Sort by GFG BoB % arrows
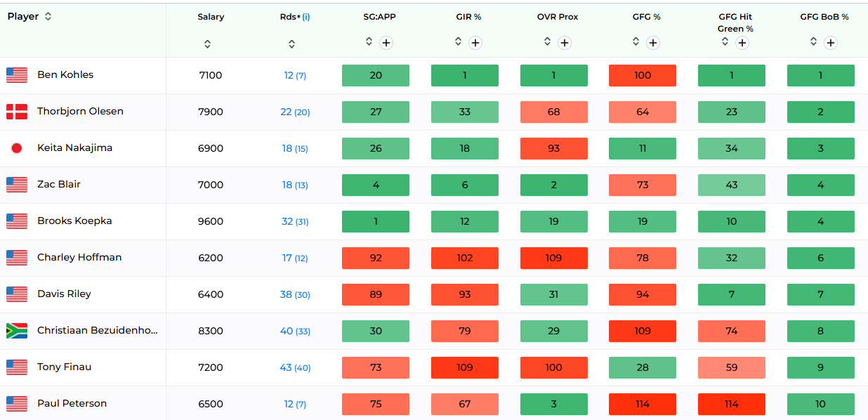 (x=813, y=41)
